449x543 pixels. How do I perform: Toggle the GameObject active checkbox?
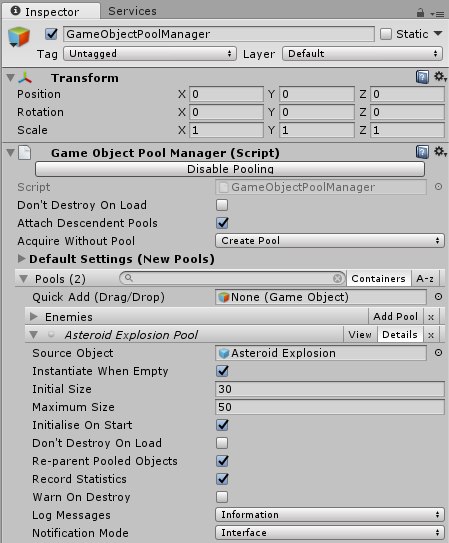[51, 34]
